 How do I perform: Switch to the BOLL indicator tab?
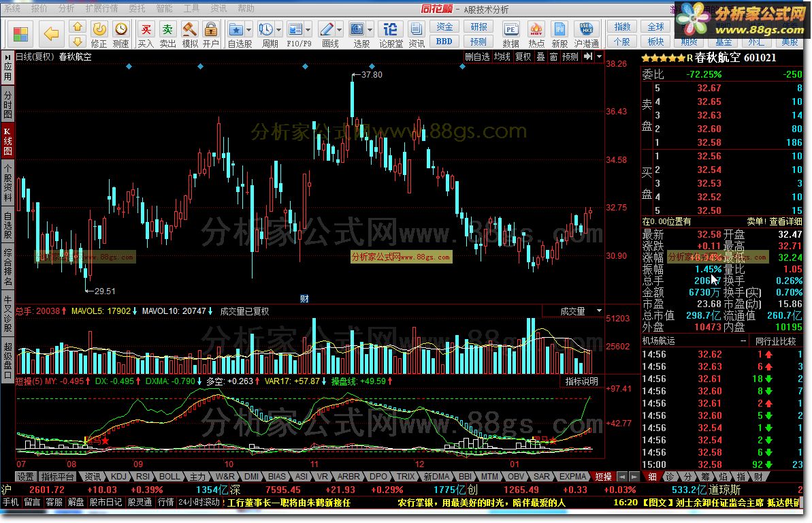coord(169,476)
